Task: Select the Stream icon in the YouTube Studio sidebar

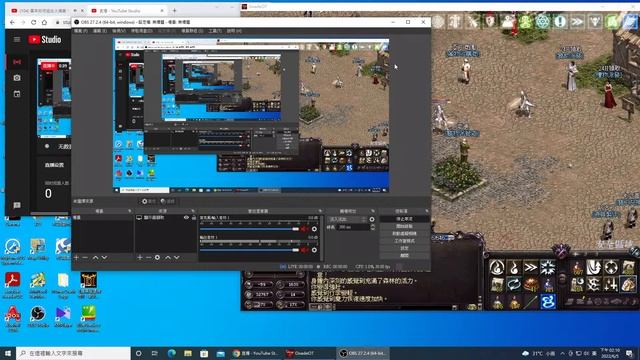Action: tap(17, 62)
